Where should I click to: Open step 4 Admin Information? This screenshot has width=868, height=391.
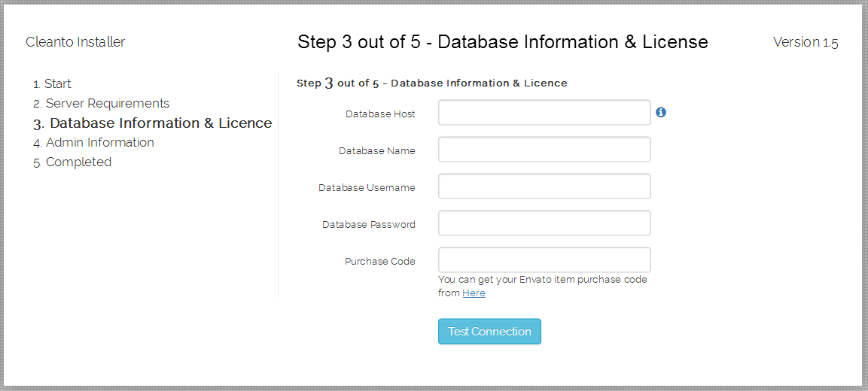93,143
